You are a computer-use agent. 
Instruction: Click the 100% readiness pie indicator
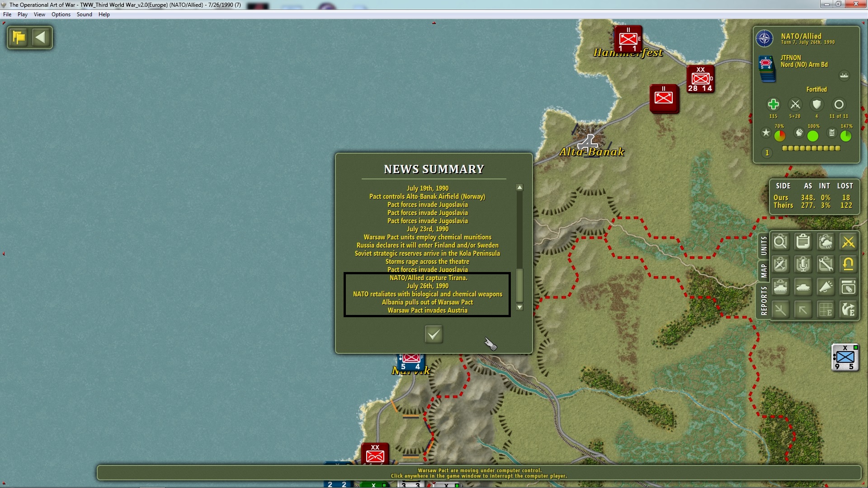click(813, 136)
